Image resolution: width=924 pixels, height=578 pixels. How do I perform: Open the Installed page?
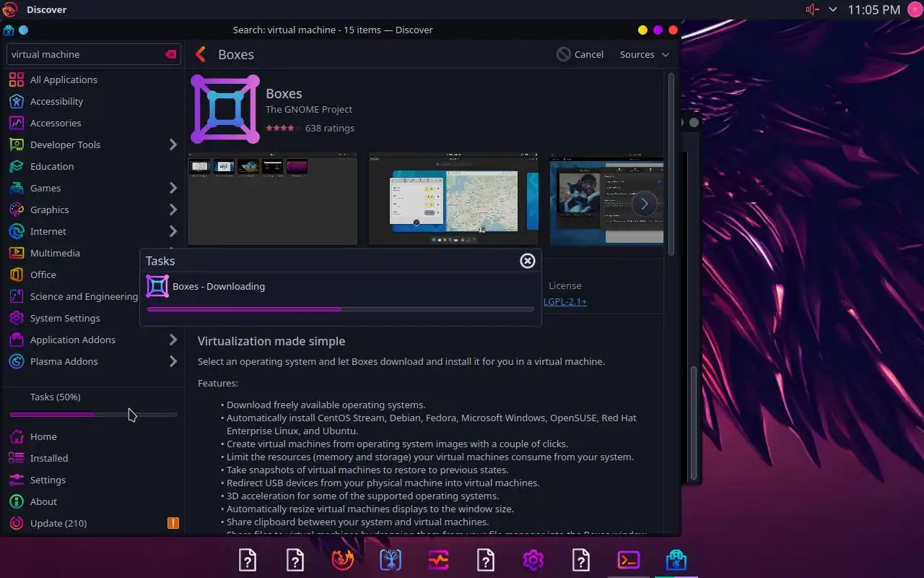coord(94,458)
